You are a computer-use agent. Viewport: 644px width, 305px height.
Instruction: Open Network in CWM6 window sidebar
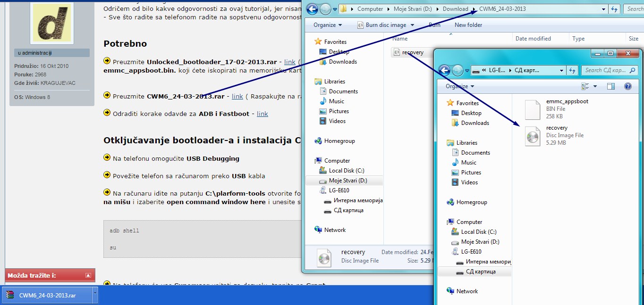(x=335, y=230)
